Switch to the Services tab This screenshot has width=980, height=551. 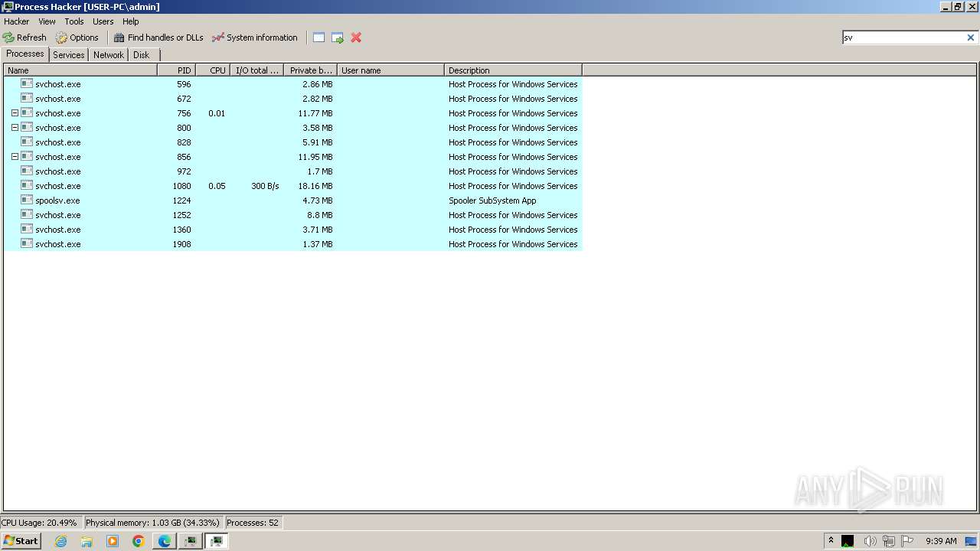69,55
